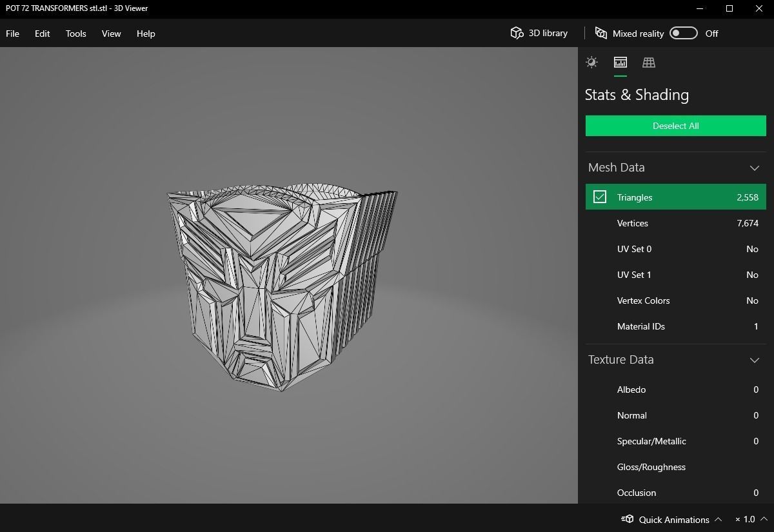Select the UV Set 1 row
Viewport: 774px width, 532px height.
(x=675, y=275)
